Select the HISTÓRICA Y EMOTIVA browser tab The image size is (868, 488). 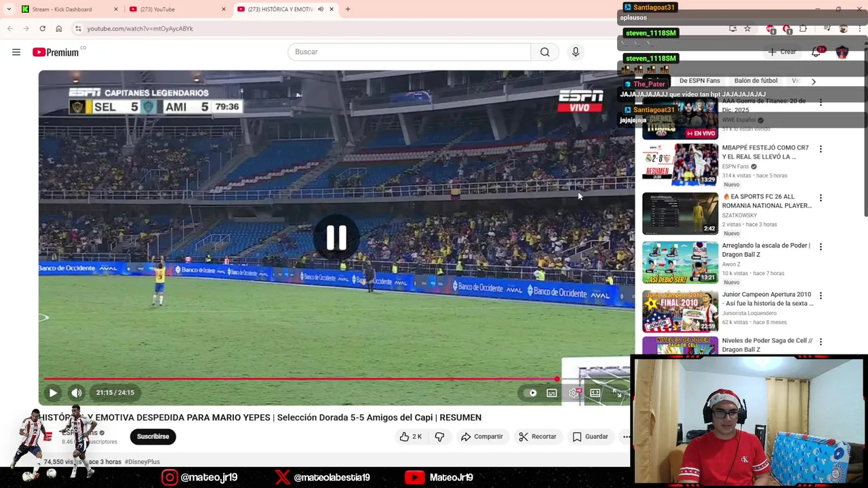pos(286,9)
